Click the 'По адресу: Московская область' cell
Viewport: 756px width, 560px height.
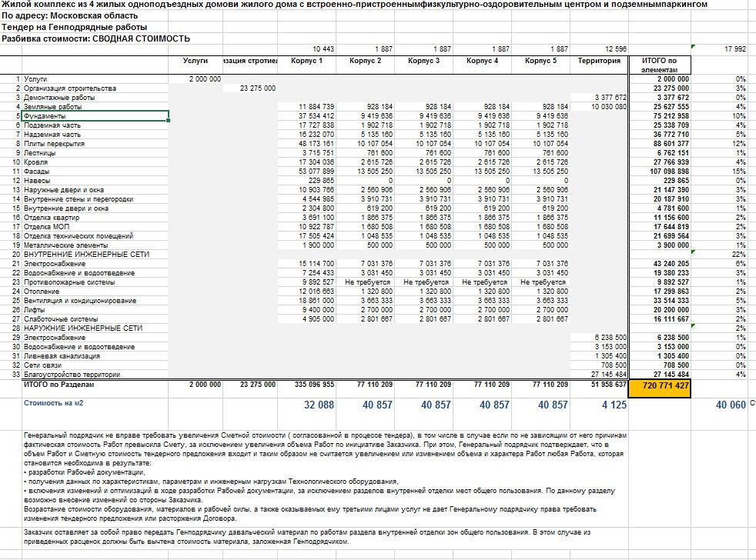[69, 15]
